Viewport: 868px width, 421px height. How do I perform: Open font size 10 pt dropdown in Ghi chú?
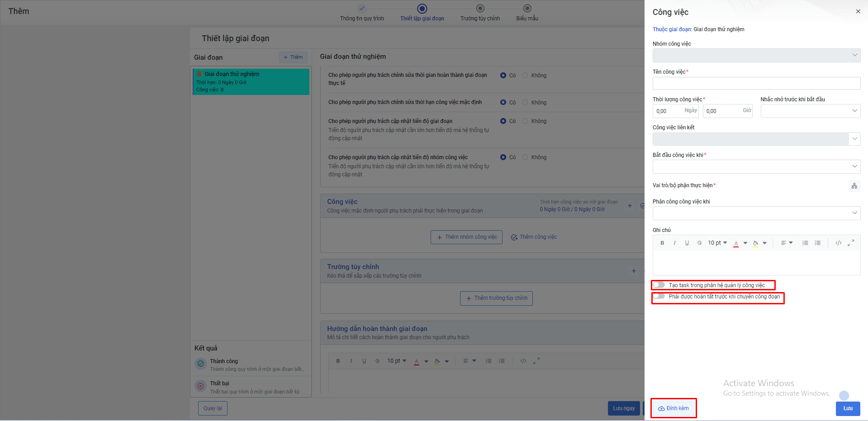(717, 243)
